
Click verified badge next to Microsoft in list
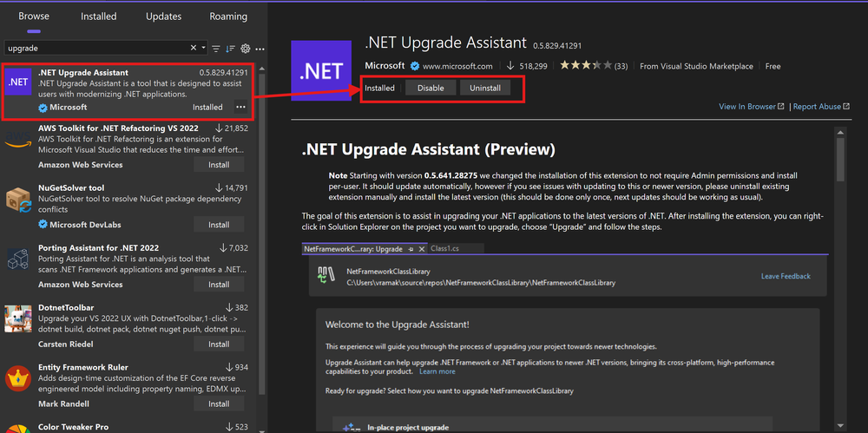43,108
